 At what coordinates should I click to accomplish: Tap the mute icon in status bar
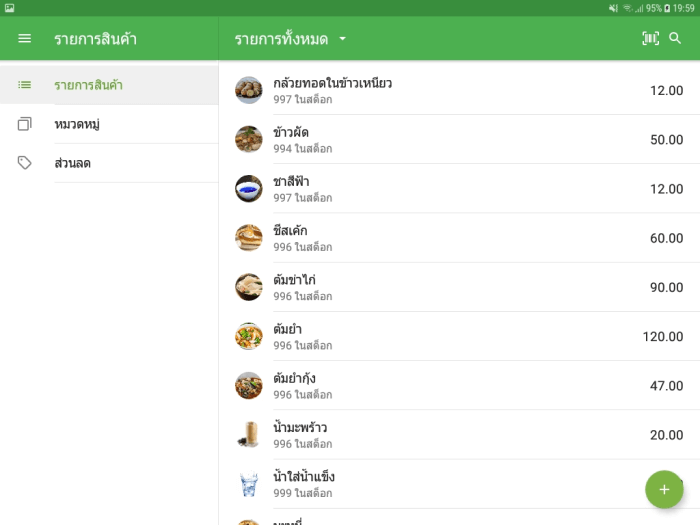tap(613, 8)
